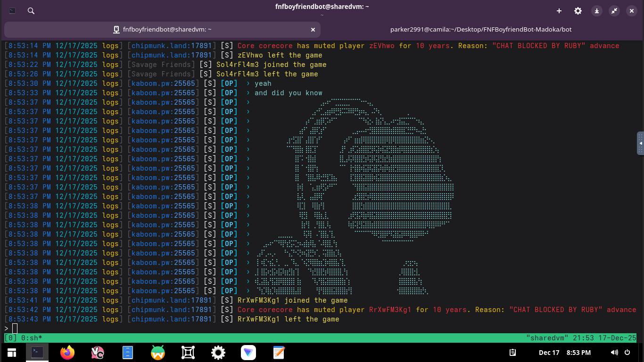The image size is (644, 362).
Task: Open the clipboard manager tray icon
Action: tap(513, 353)
